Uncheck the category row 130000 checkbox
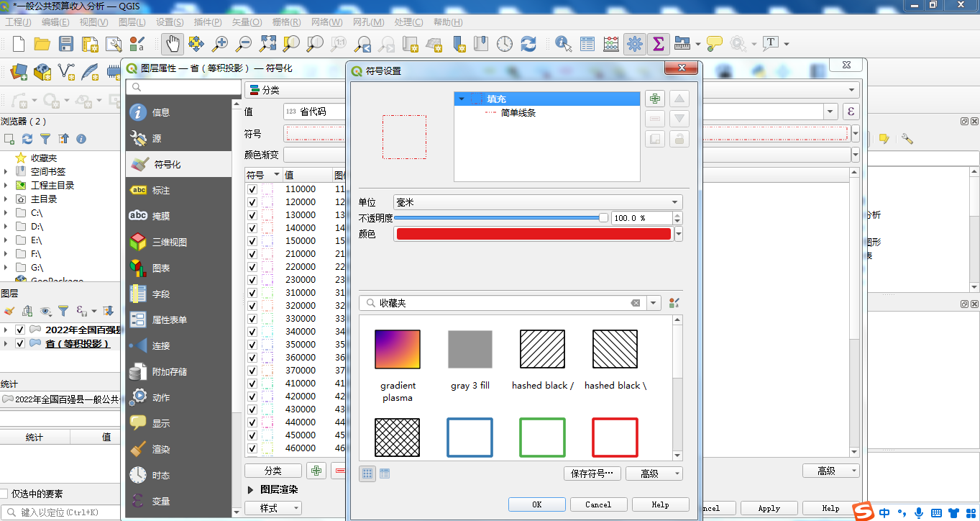Image resolution: width=980 pixels, height=521 pixels. (252, 215)
